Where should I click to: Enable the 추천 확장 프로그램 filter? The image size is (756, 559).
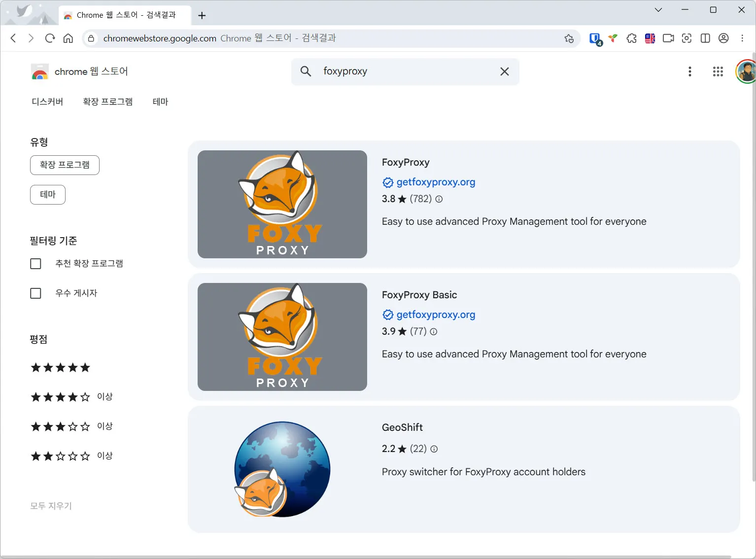tap(35, 263)
